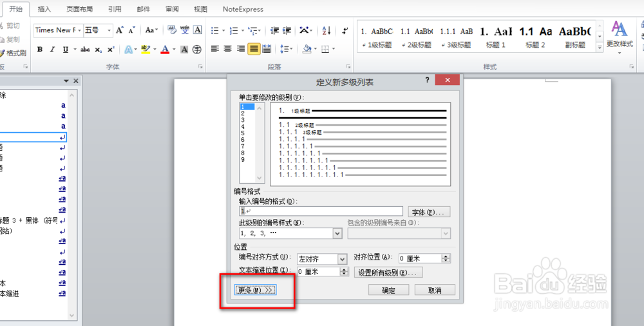Apply character shading
This screenshot has height=326, width=644.
click(184, 50)
